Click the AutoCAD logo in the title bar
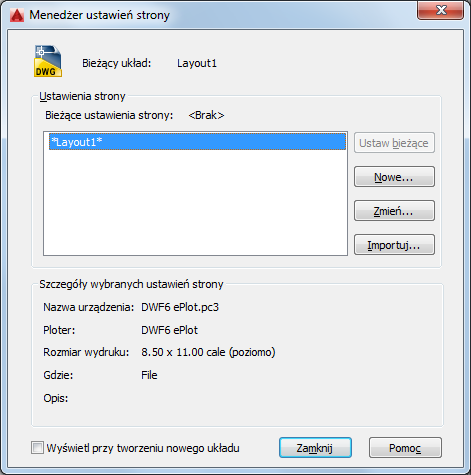 pyautogui.click(x=17, y=15)
